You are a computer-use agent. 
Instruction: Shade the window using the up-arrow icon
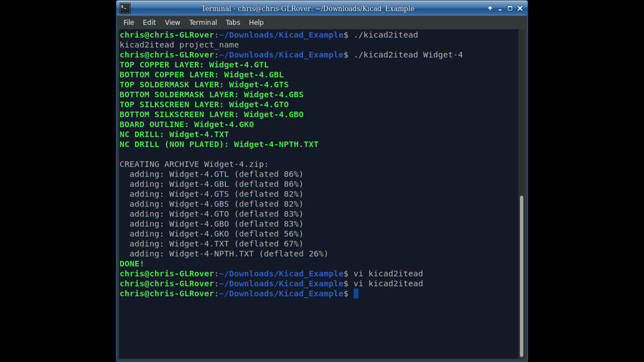point(490,8)
